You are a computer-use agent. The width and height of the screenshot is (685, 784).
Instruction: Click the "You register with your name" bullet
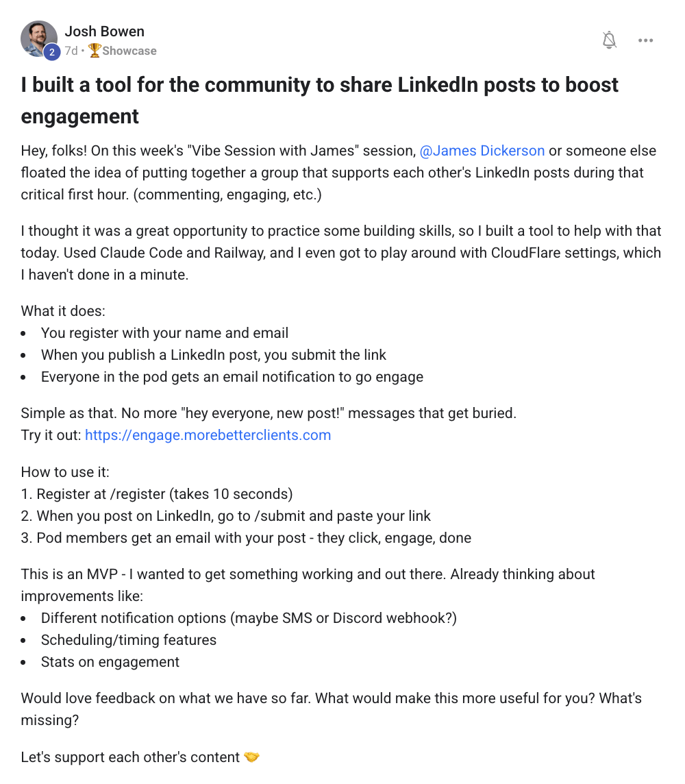[x=164, y=333]
